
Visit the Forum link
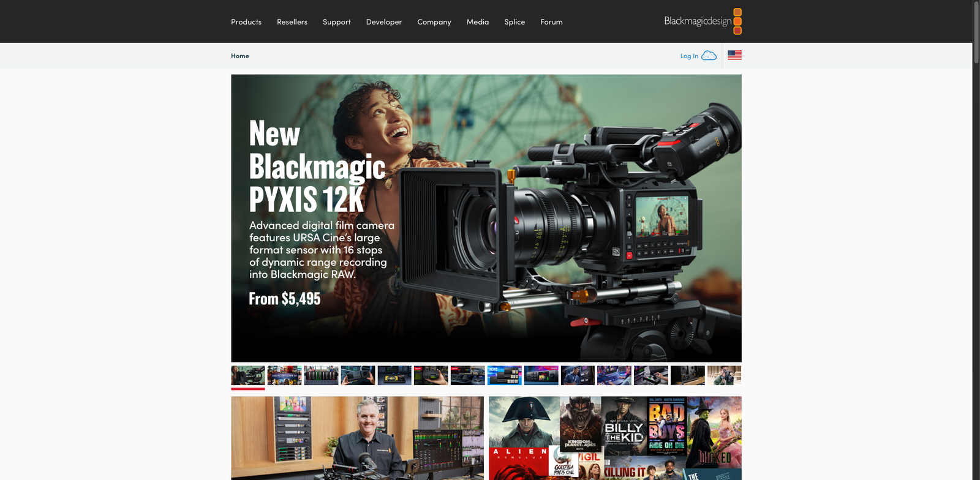[x=551, y=21]
